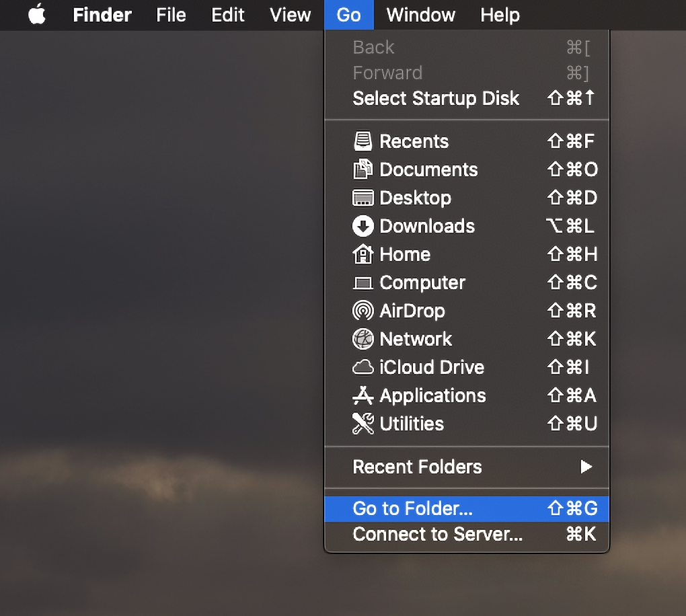Click the ⌥⌘L shortcut beside Downloads

[570, 226]
